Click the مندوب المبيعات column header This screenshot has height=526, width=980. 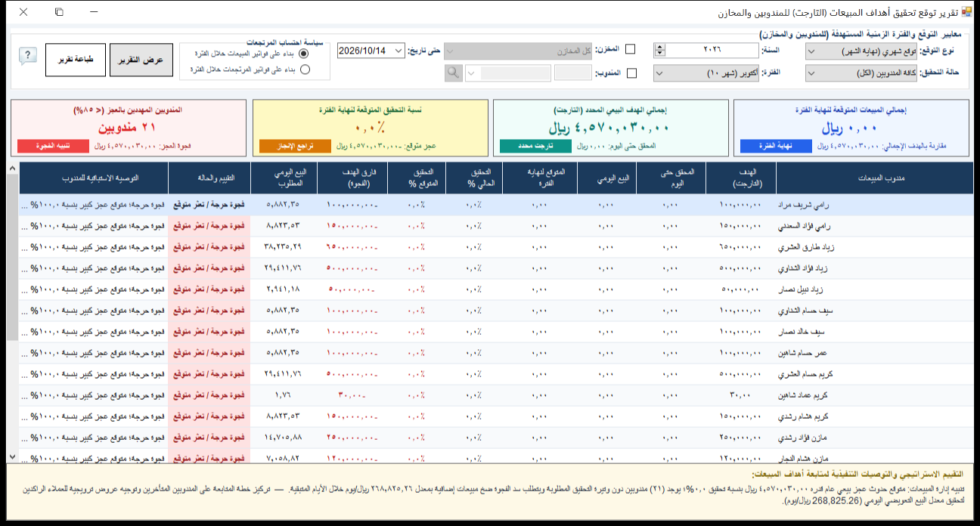pyautogui.click(x=874, y=178)
